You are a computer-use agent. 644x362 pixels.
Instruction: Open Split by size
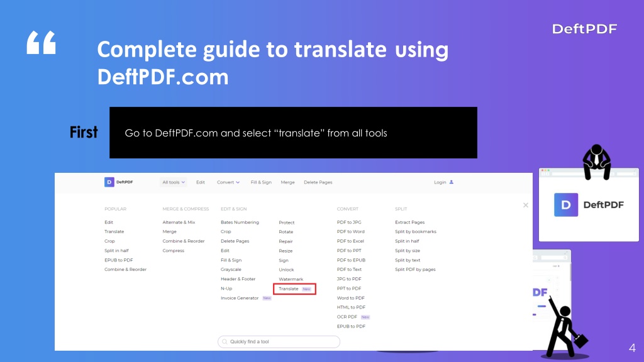(408, 250)
